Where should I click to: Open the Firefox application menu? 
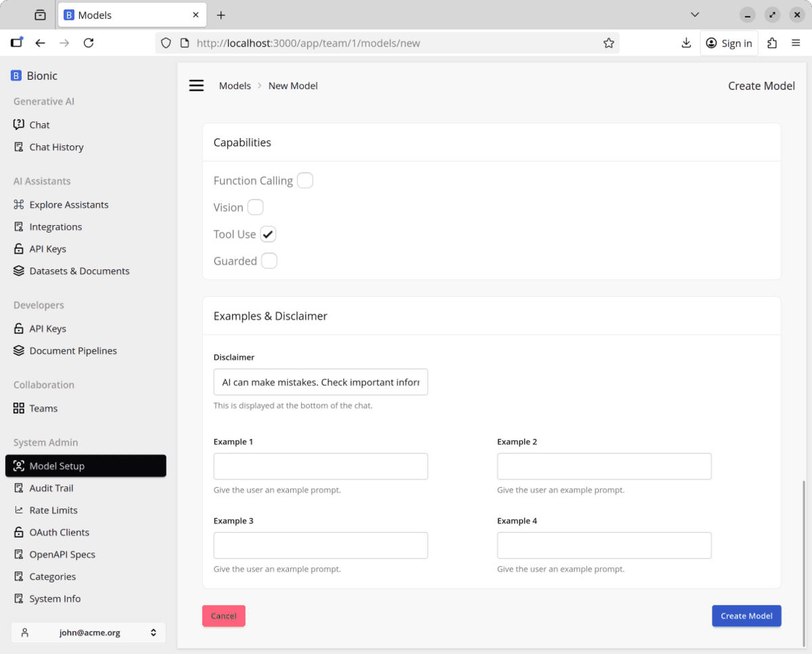coord(796,43)
